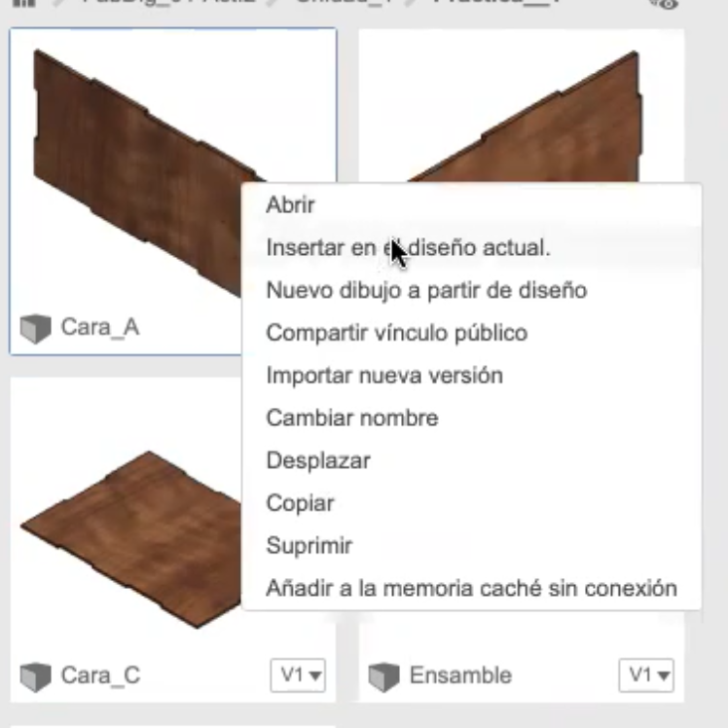Click the cube icon beside Cara_C
The width and height of the screenshot is (728, 728).
click(x=36, y=676)
